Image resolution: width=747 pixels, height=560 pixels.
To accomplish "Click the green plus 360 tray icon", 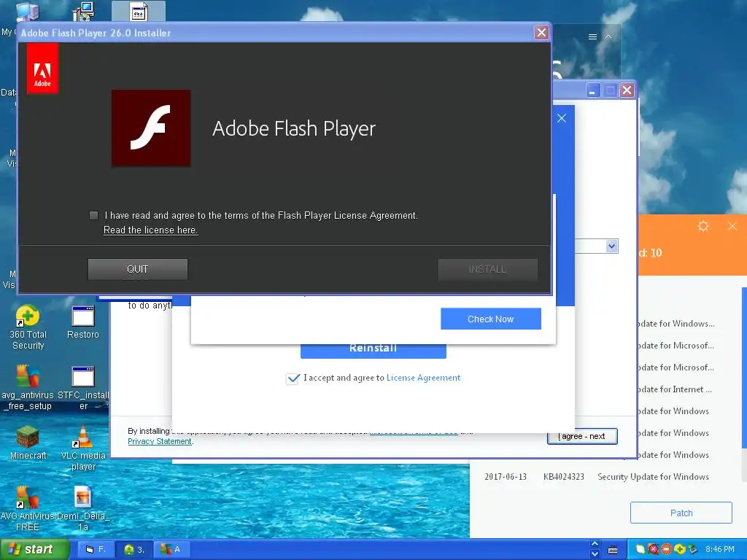I will (680, 549).
